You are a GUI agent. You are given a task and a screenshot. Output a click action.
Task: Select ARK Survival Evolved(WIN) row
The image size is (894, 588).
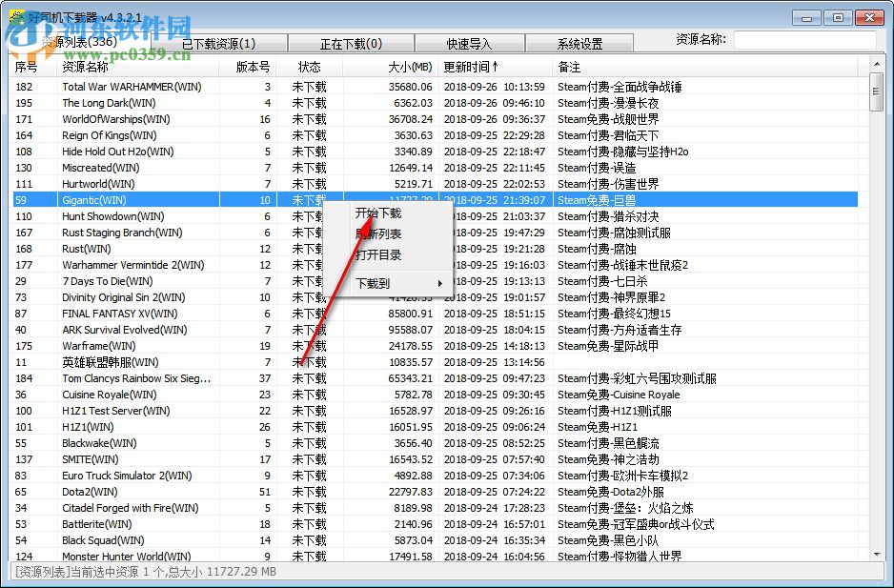pos(434,330)
